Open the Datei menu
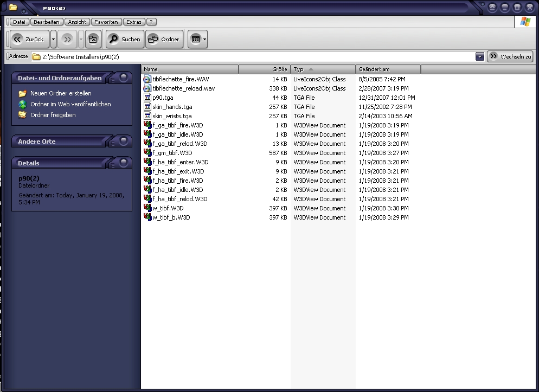This screenshot has height=392, width=539. coord(20,22)
